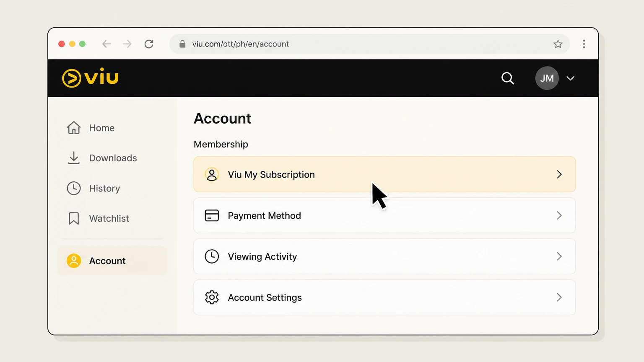This screenshot has width=644, height=362.
Task: Click the Watchlist bookmark icon
Action: pyautogui.click(x=74, y=218)
